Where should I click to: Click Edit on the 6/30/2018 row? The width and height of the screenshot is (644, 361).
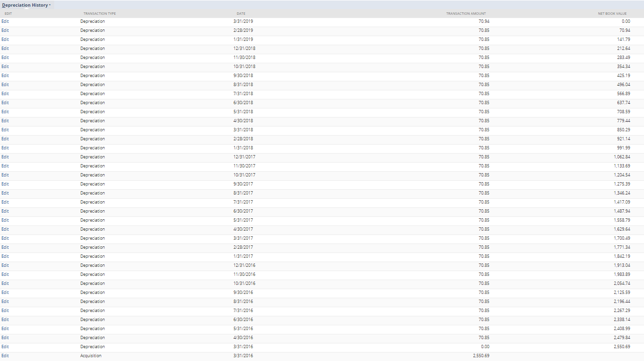[x=5, y=103]
